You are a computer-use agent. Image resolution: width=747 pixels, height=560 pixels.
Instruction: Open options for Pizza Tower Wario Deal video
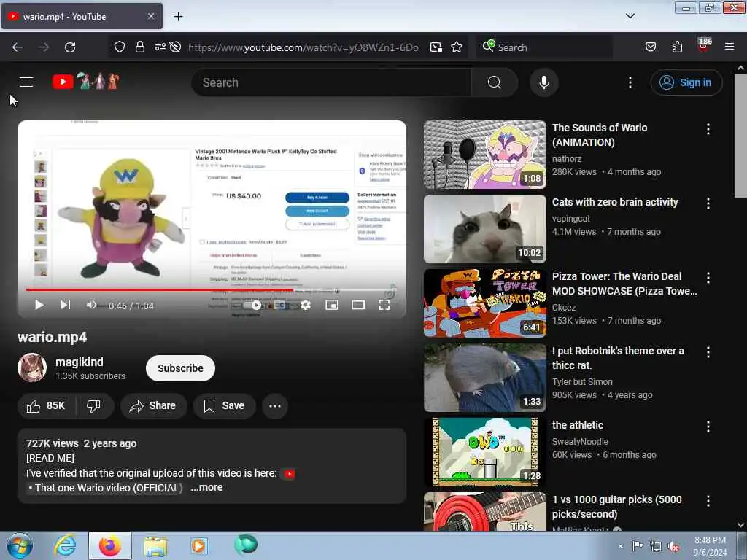pyautogui.click(x=708, y=278)
